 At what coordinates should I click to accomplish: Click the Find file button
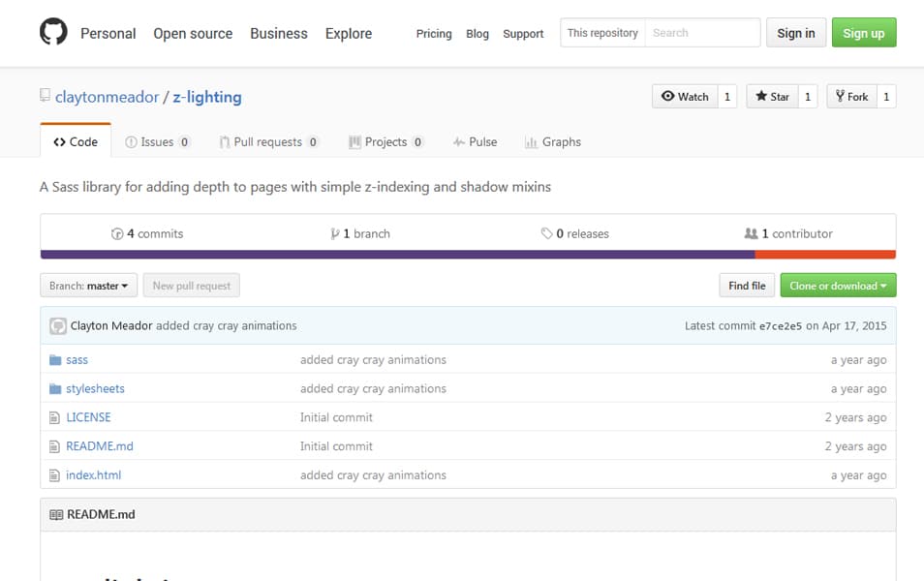coord(747,286)
